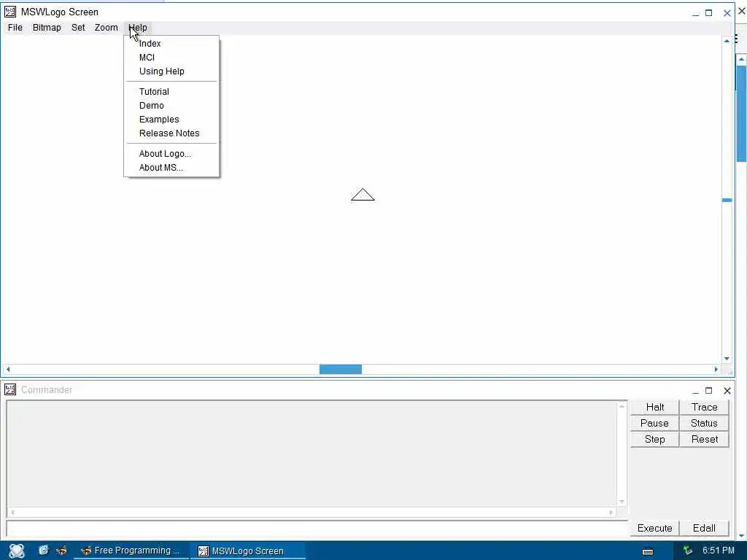Click the second quick-launch taskbar icon
The image size is (747, 560).
61,551
